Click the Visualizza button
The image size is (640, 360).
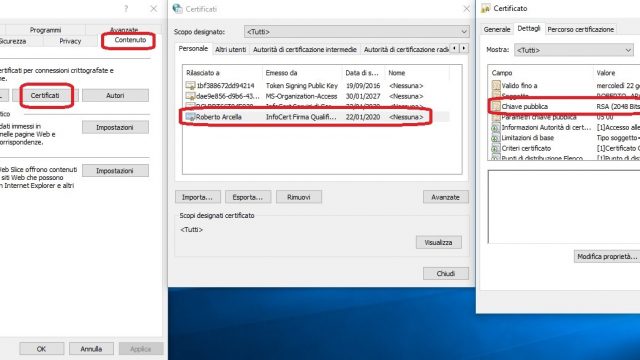[438, 242]
